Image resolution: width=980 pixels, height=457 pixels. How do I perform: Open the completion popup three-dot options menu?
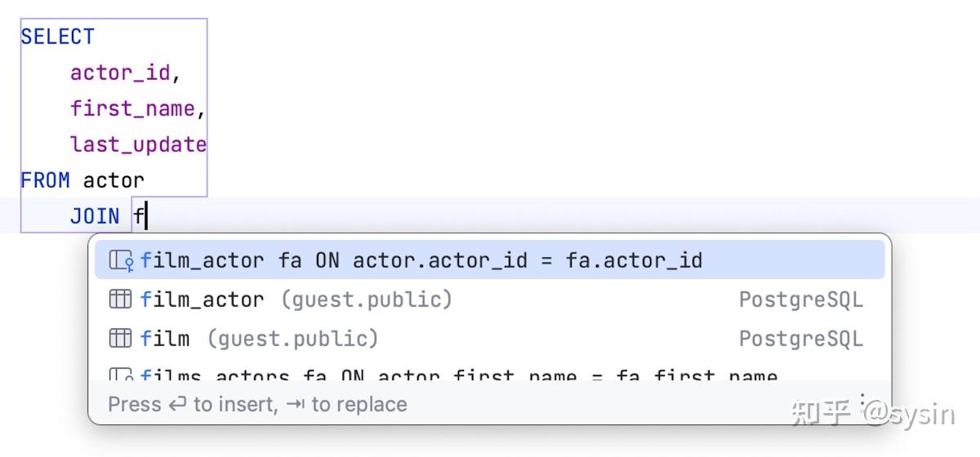[862, 402]
